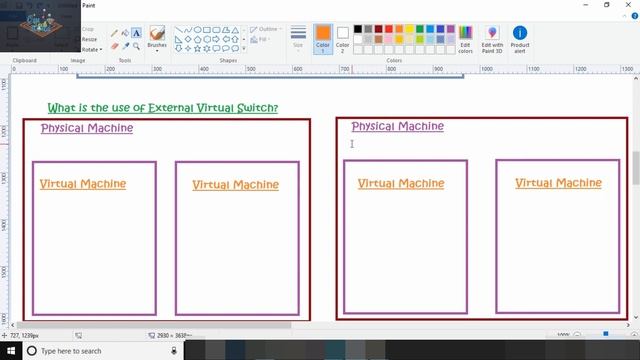The height and width of the screenshot is (360, 640).
Task: Choose the Cloud callout shape
Action: click(235, 49)
